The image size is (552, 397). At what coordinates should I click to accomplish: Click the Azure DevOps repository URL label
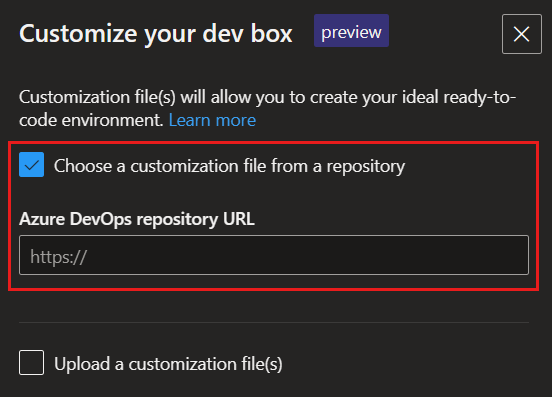point(137,219)
